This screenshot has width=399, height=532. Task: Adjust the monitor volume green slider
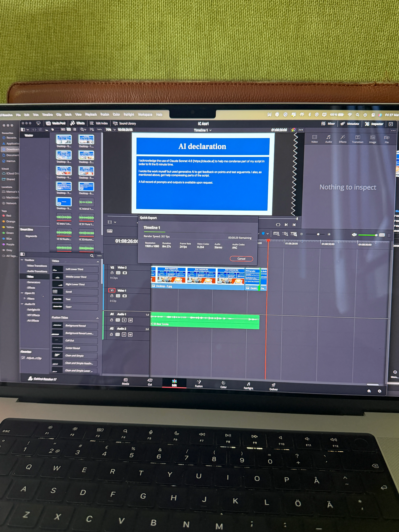(368, 235)
